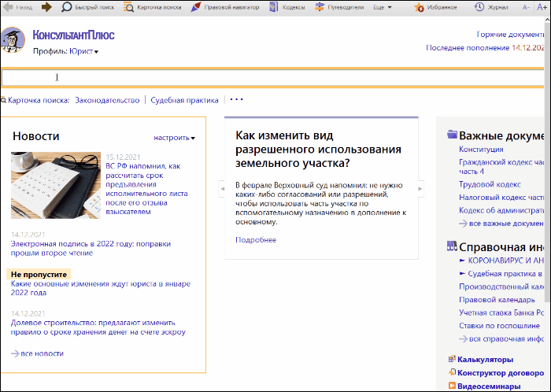The height and width of the screenshot is (392, 551).
Task: Go forward with the brown right arrow
Action: (x=46, y=7)
